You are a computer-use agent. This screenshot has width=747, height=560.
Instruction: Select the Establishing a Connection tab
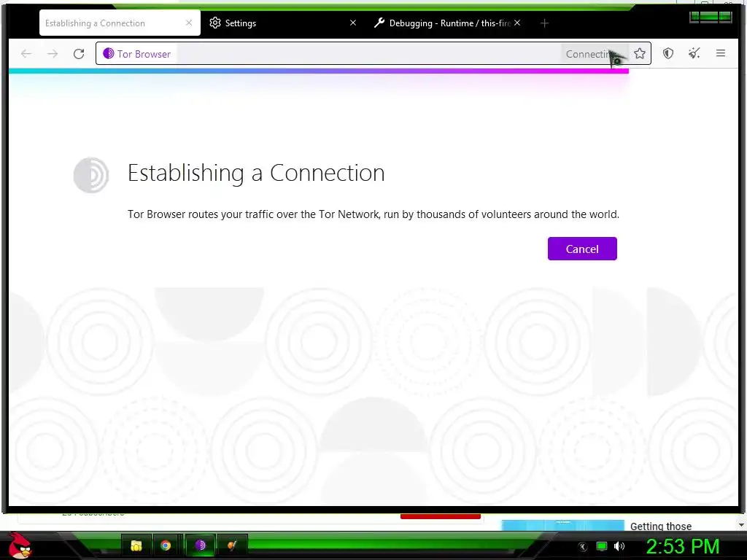[x=120, y=23]
